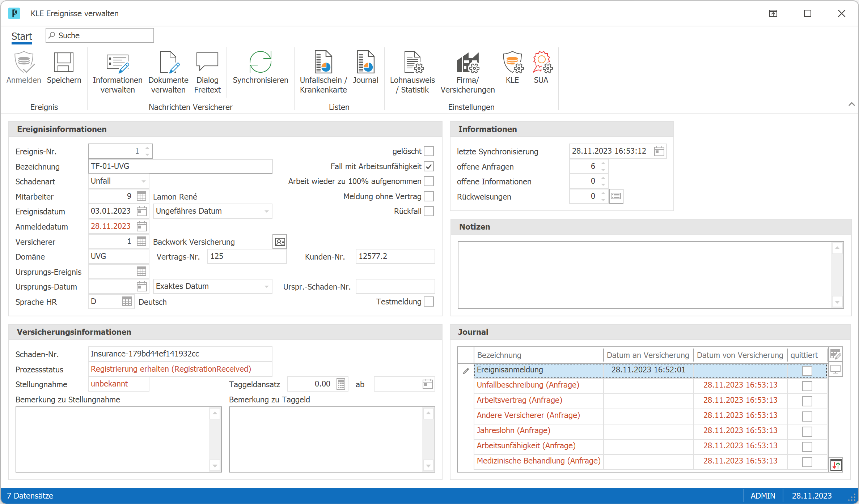Click the Synchronisieren icon

(x=260, y=62)
